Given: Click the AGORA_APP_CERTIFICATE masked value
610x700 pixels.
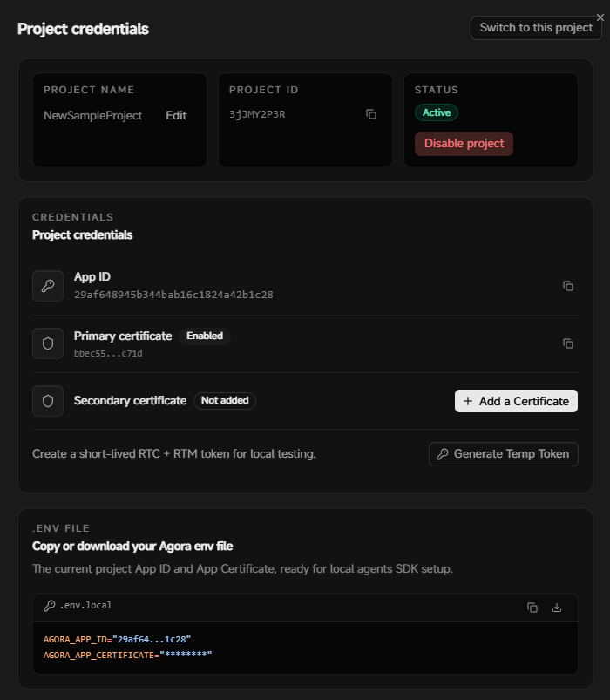Looking at the screenshot, I should (186, 655).
